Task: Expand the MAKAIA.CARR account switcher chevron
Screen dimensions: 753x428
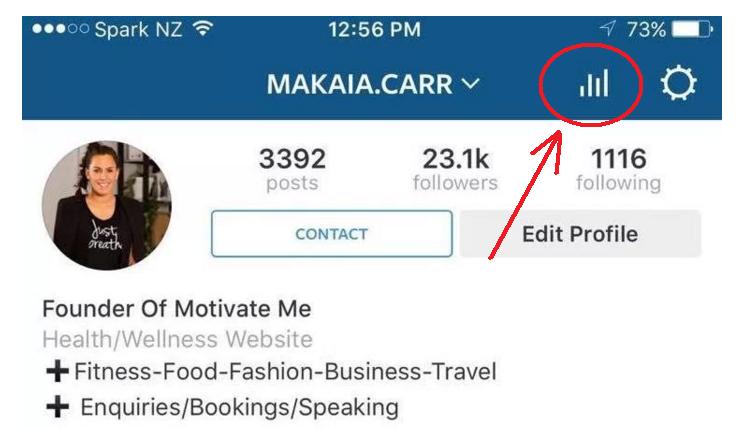Action: coord(471,84)
